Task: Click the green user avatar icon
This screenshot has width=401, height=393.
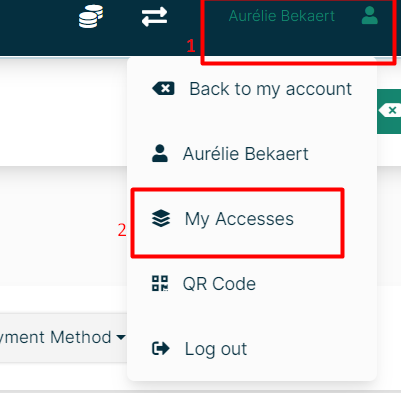Action: (370, 16)
